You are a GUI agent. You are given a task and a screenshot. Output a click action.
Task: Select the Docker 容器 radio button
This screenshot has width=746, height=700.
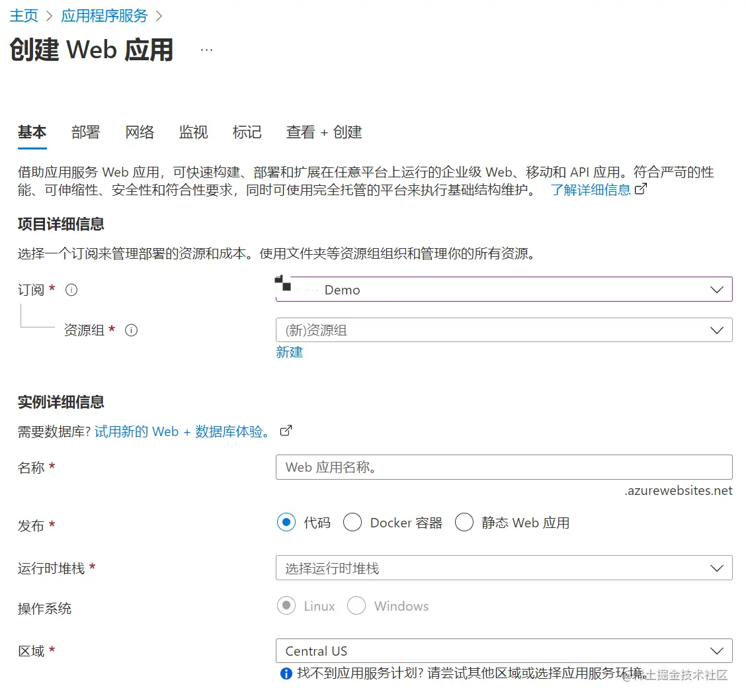[352, 523]
